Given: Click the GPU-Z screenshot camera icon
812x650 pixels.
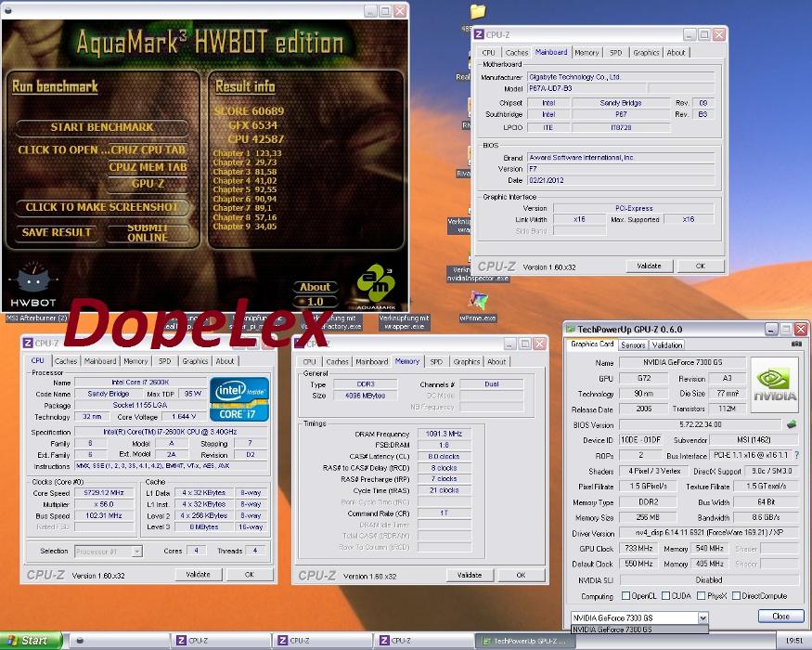Looking at the screenshot, I should pyautogui.click(x=796, y=344).
